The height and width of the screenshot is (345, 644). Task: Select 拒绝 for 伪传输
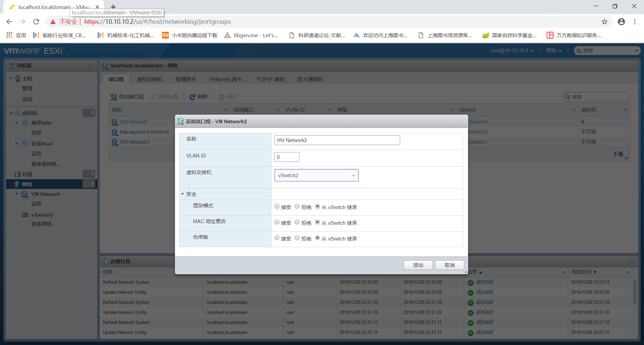pos(297,238)
